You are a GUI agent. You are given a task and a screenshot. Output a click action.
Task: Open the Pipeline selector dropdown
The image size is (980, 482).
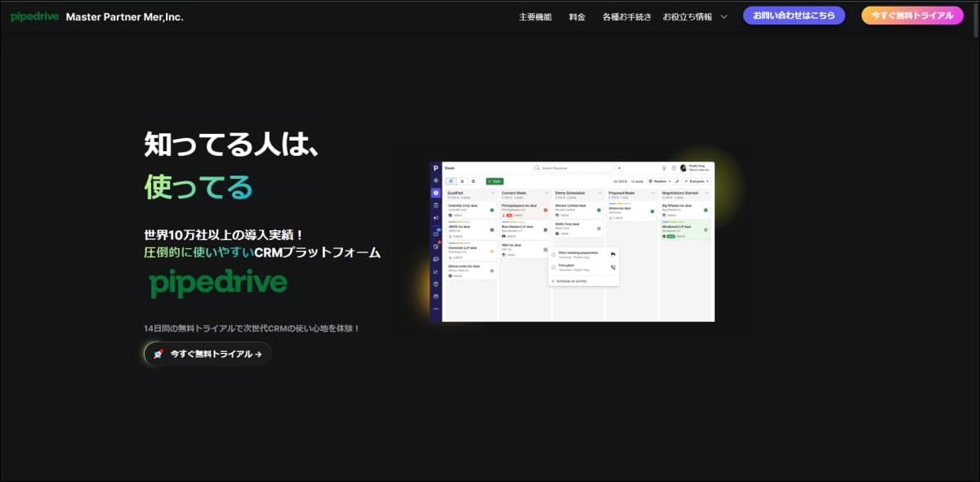pyautogui.click(x=661, y=181)
